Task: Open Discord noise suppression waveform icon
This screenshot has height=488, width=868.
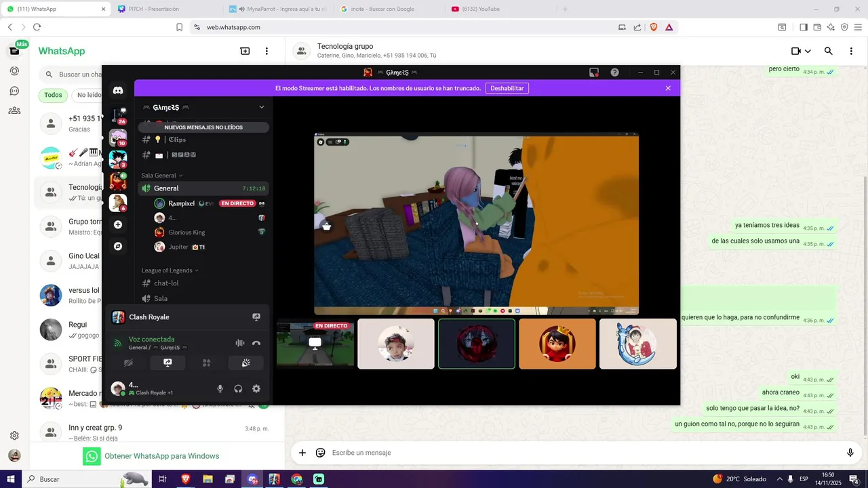Action: point(239,344)
